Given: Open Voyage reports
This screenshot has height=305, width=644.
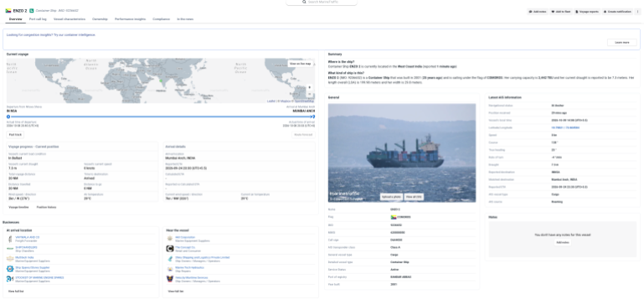Looking at the screenshot, I should 587,12.
